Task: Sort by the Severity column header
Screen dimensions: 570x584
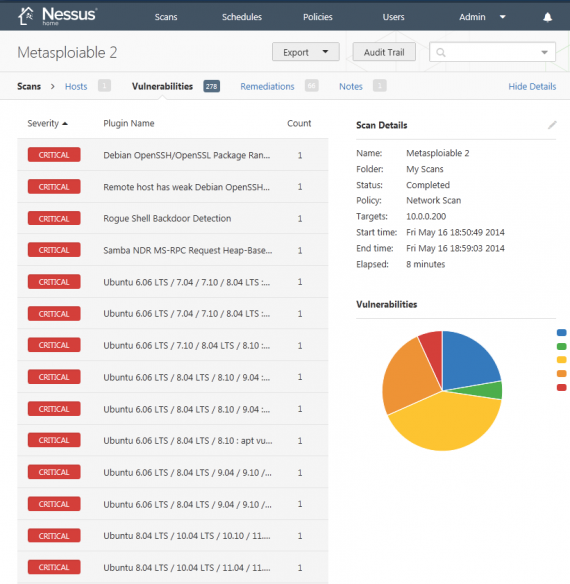Action: pos(47,123)
